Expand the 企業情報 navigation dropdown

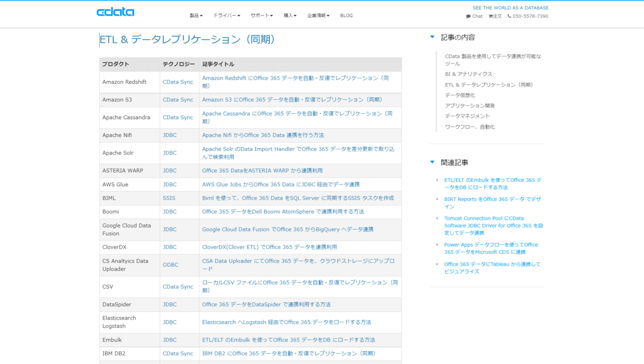(318, 16)
